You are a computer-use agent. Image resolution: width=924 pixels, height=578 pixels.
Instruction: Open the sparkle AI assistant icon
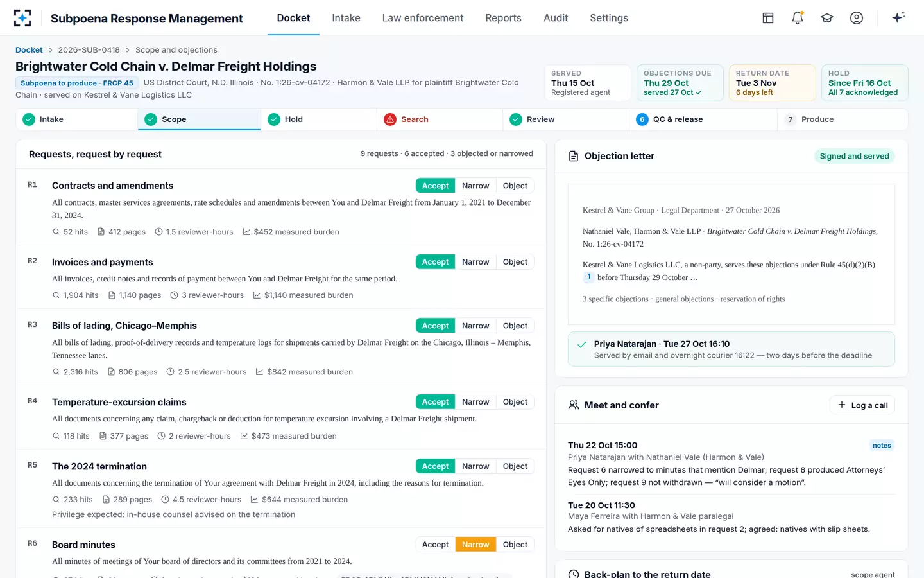click(898, 17)
